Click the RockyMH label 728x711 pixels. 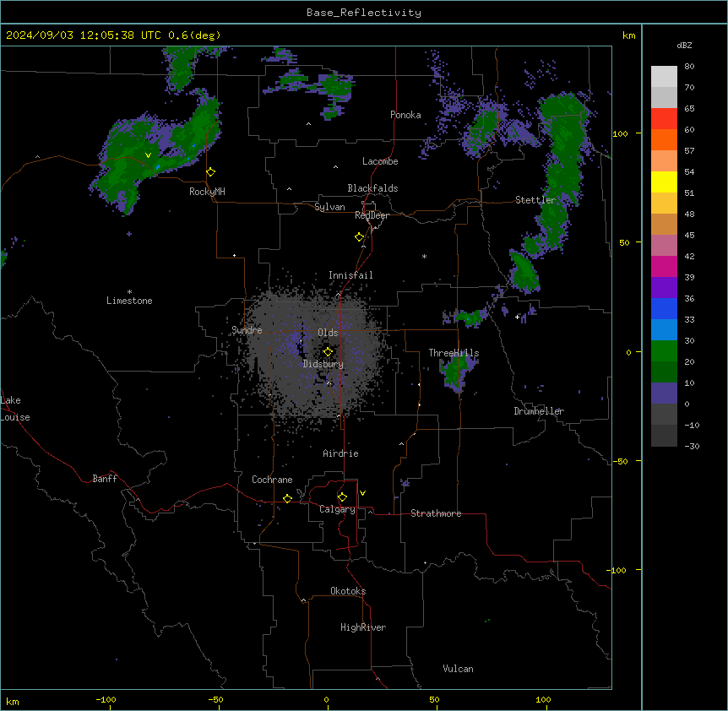click(207, 192)
